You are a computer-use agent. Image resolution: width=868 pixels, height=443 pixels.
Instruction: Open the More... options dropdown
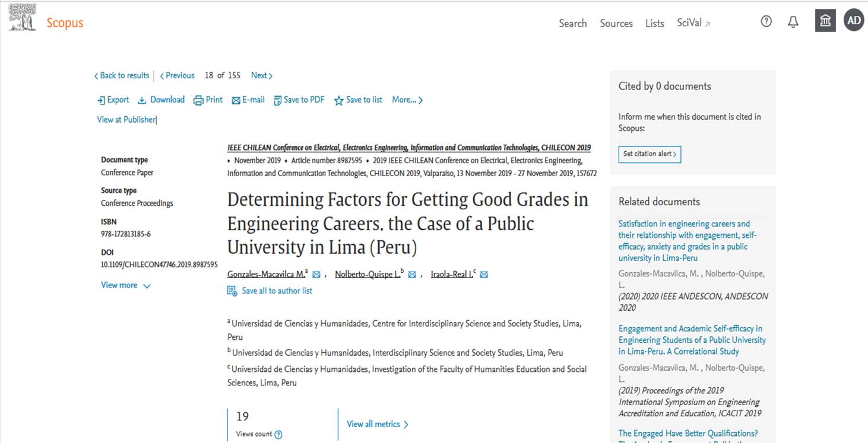[407, 100]
